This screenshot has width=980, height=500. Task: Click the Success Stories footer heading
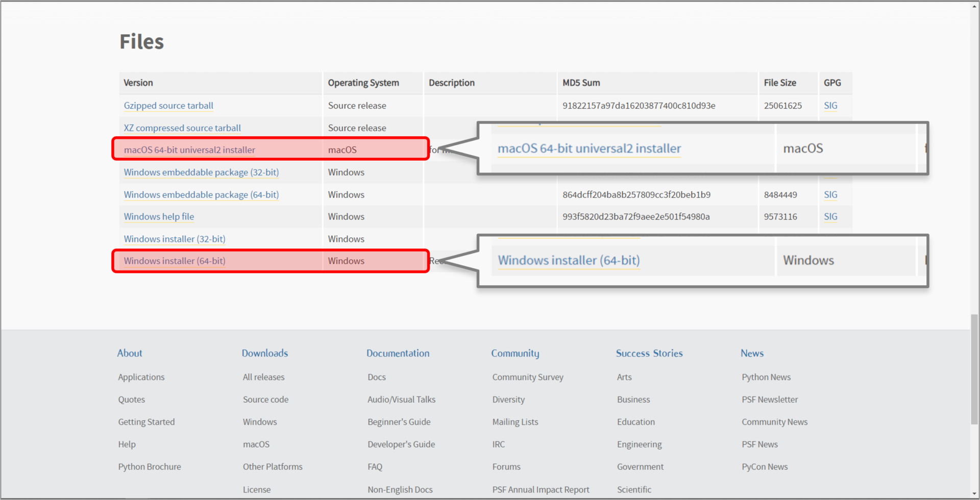point(649,353)
